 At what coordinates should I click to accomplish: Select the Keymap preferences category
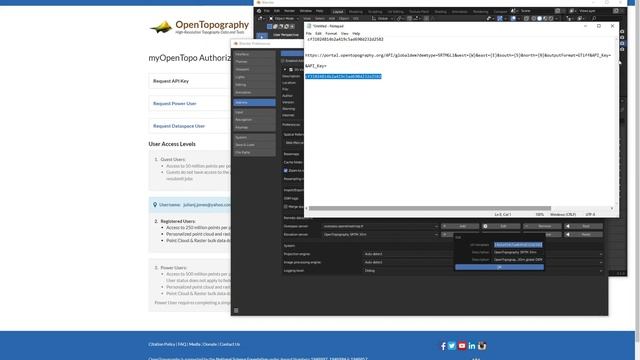pyautogui.click(x=254, y=127)
